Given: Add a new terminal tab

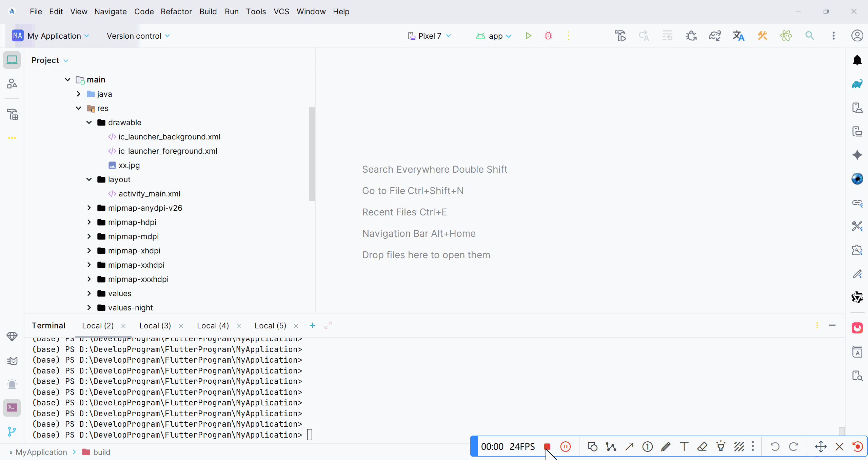Looking at the screenshot, I should tap(312, 326).
